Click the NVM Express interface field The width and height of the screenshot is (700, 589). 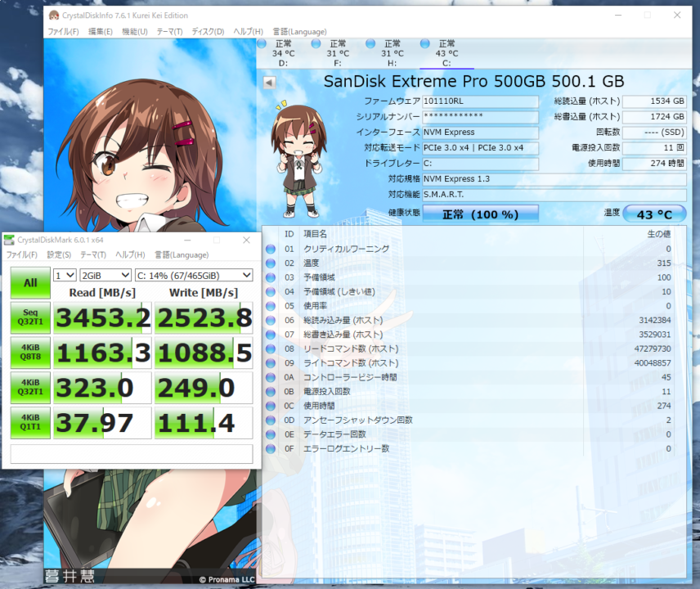[x=480, y=133]
